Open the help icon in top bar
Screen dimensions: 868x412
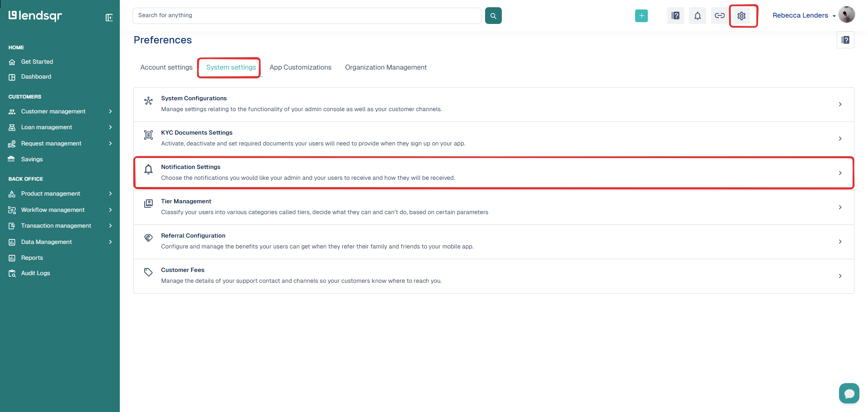point(675,16)
